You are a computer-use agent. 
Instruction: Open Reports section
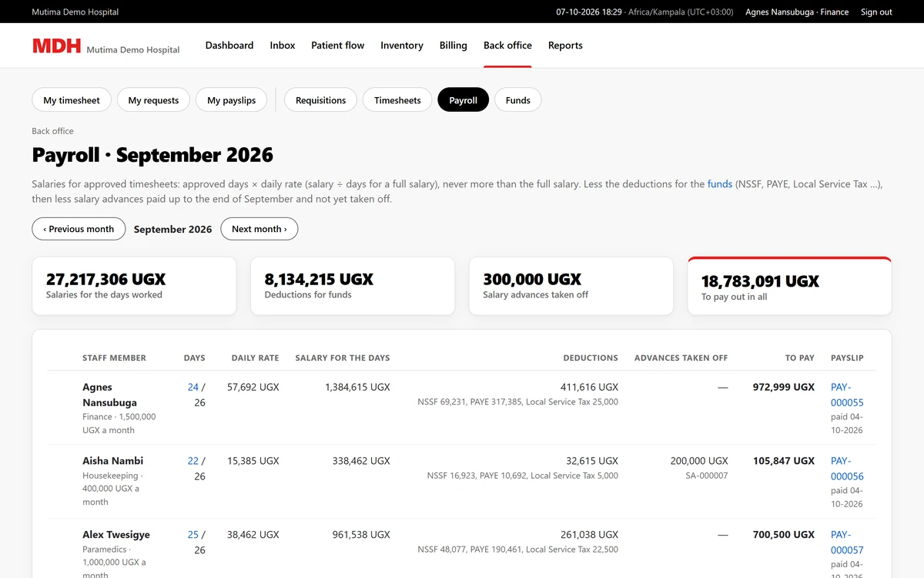coord(565,45)
